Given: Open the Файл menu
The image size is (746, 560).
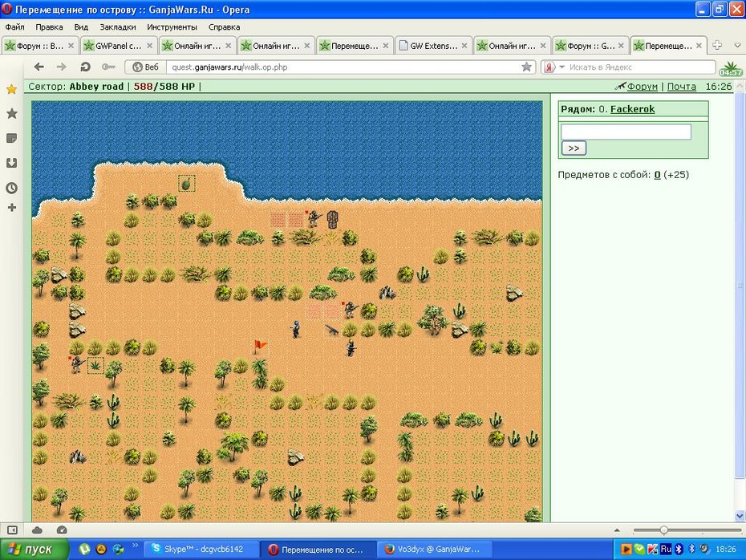Looking at the screenshot, I should click(x=14, y=27).
